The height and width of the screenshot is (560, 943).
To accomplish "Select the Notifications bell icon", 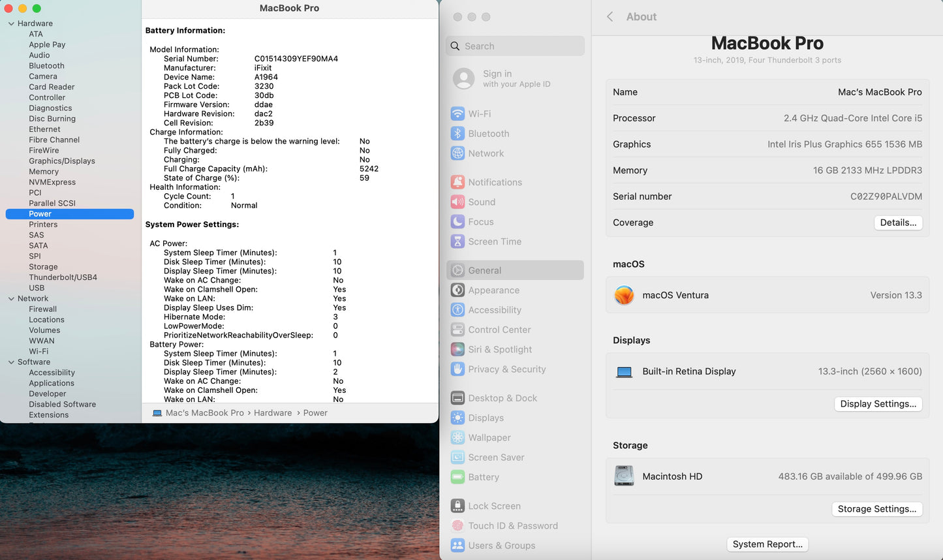I will click(x=457, y=182).
